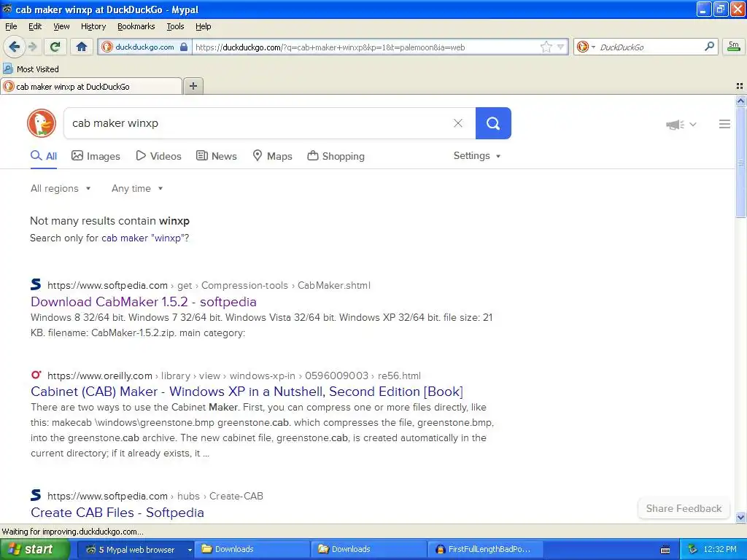Image resolution: width=747 pixels, height=560 pixels.
Task: Open the Tools menu
Action: [175, 26]
